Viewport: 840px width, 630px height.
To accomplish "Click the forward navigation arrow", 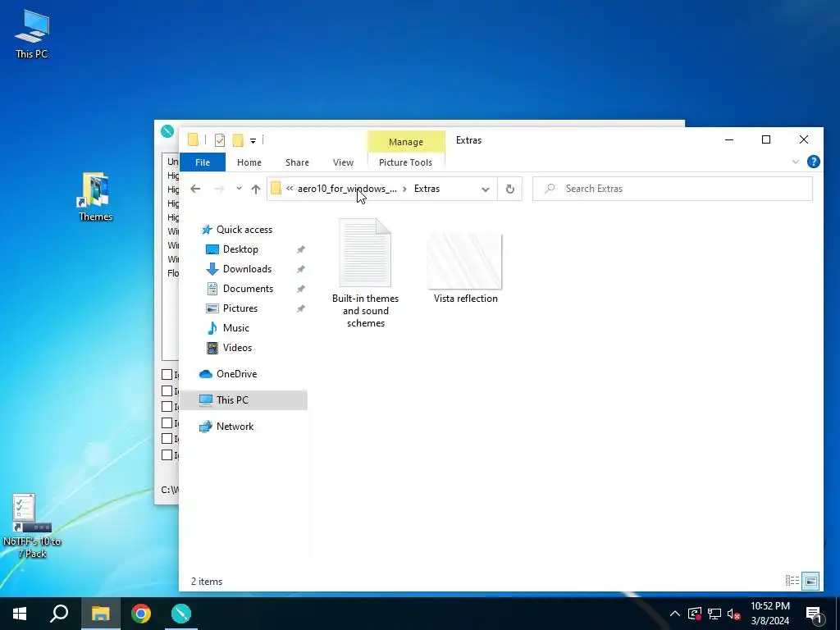I will pyautogui.click(x=219, y=189).
